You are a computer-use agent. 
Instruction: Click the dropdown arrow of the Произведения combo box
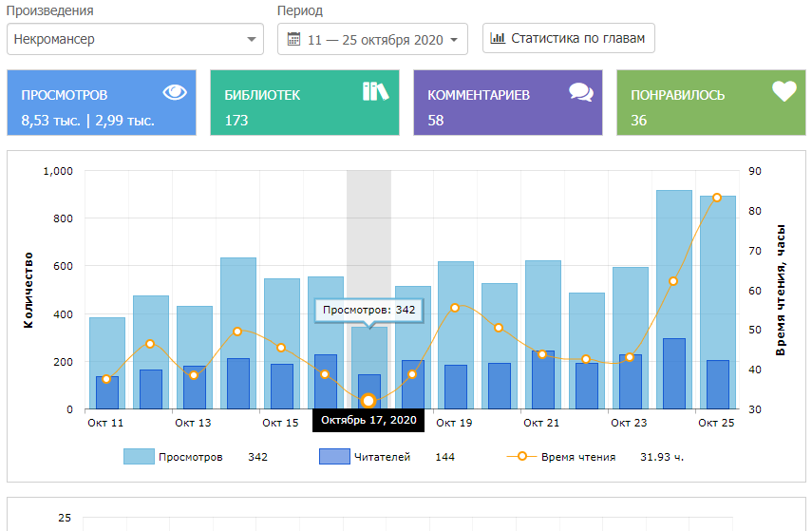coord(251,40)
